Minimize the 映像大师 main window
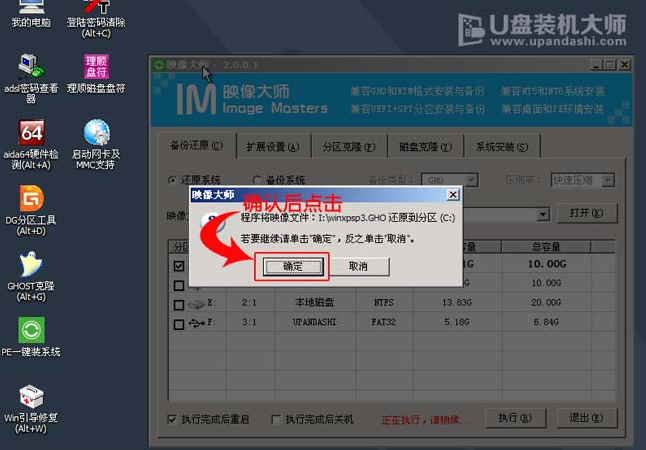The width and height of the screenshot is (646, 450). point(596,65)
